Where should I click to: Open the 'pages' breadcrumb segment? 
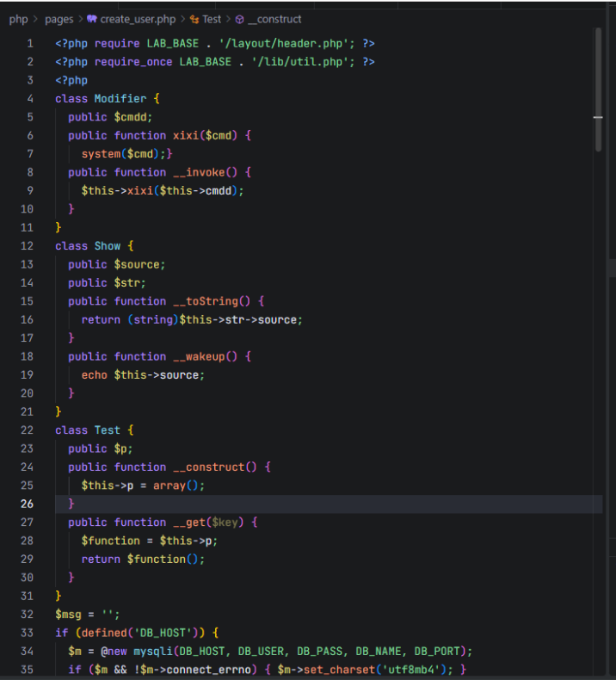tap(59, 20)
